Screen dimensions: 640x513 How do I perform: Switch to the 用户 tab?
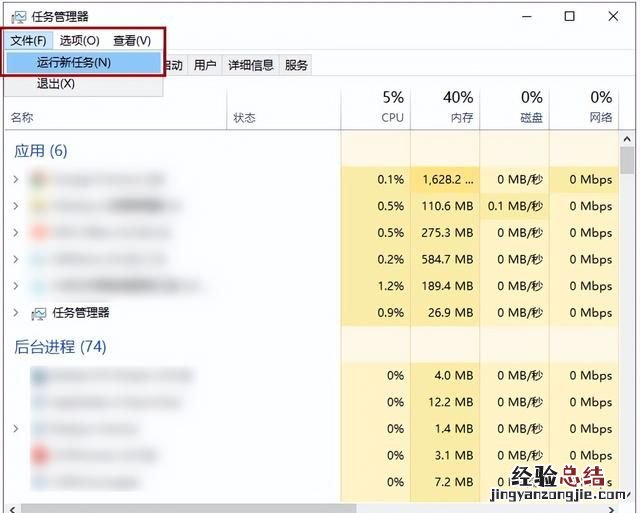coord(205,65)
